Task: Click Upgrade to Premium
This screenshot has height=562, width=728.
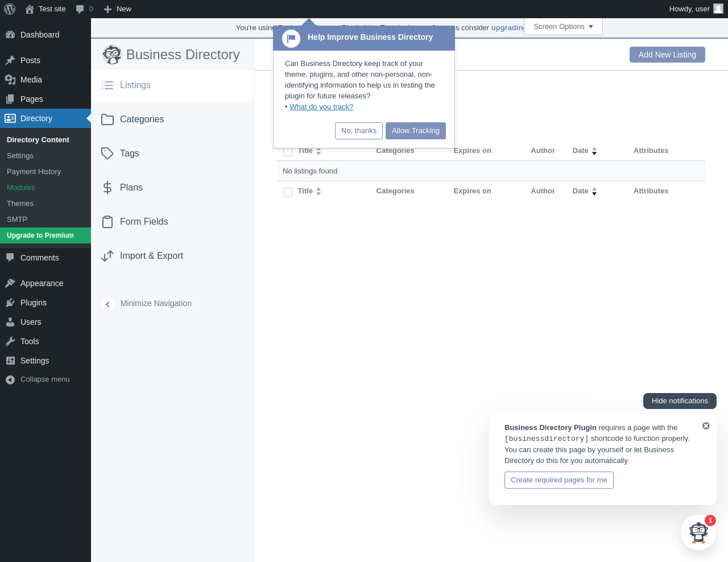Action: click(x=45, y=235)
